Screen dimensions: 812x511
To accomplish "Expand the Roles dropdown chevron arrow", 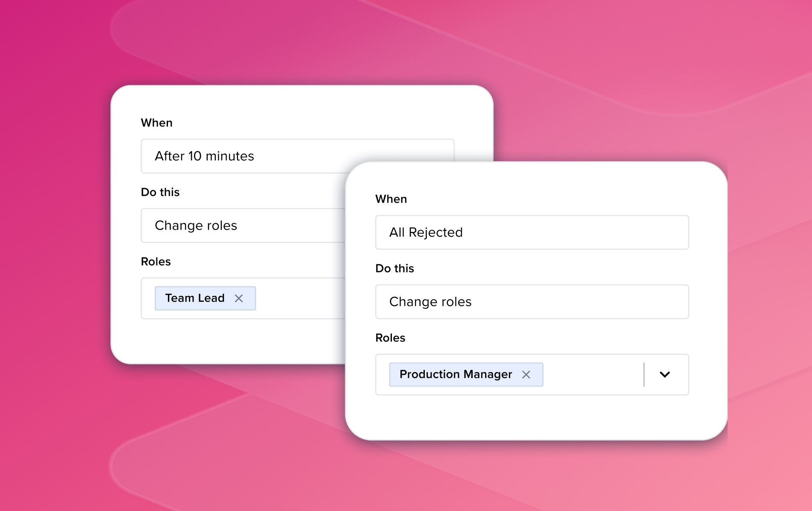I will 665,375.
